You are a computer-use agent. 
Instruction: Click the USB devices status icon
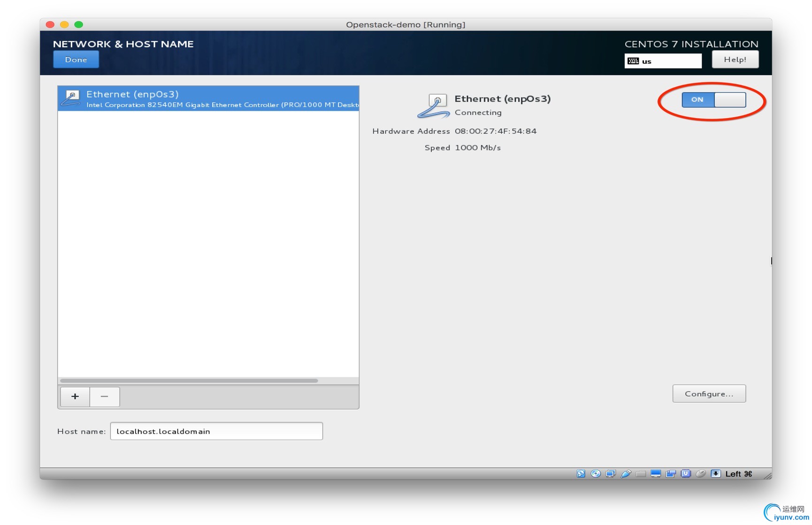[x=626, y=474]
